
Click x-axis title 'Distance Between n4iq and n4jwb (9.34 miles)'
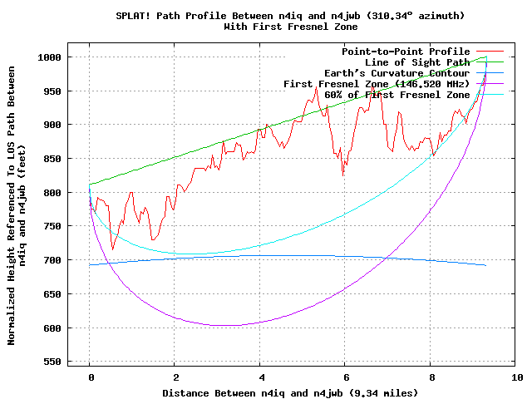(x=290, y=393)
